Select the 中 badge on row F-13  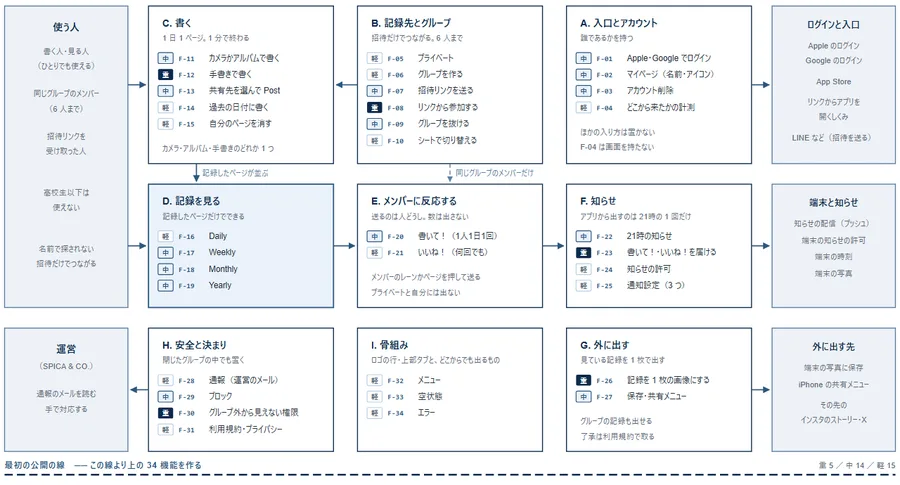[165, 91]
